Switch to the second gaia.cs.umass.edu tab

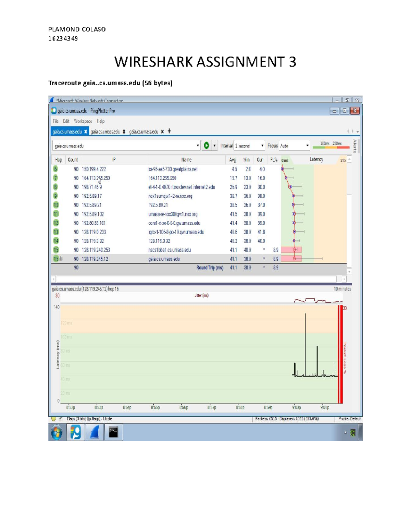coord(105,131)
